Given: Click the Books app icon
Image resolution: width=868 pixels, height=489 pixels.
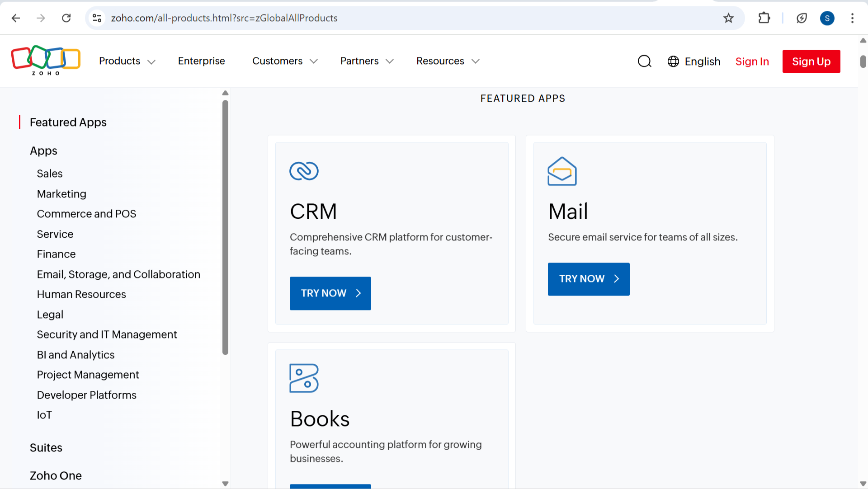Looking at the screenshot, I should 304,378.
